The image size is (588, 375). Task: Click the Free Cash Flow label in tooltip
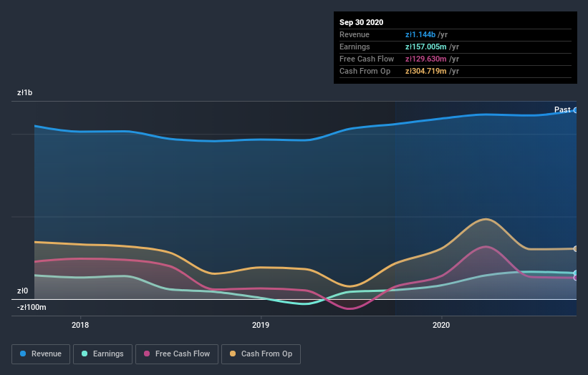(367, 59)
